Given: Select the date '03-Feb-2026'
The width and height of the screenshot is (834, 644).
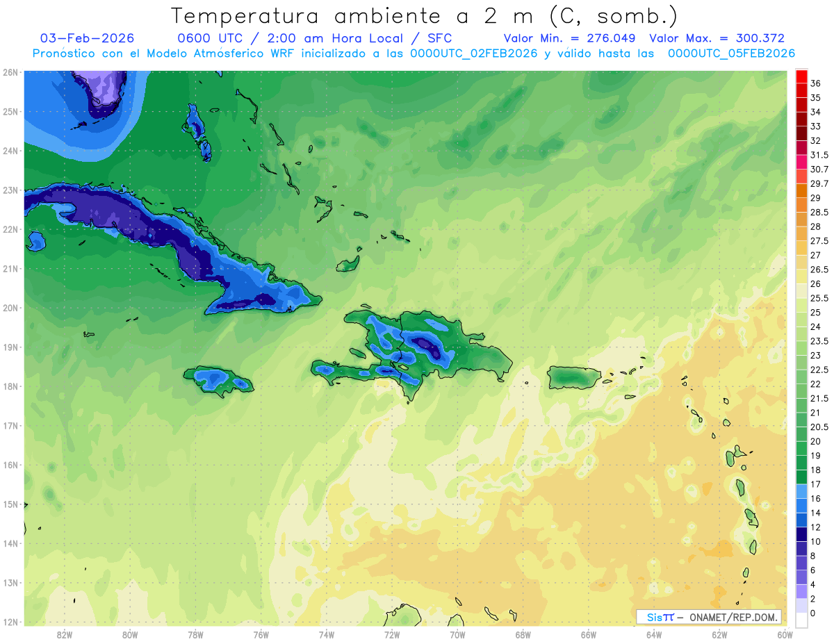Looking at the screenshot, I should pos(87,38).
